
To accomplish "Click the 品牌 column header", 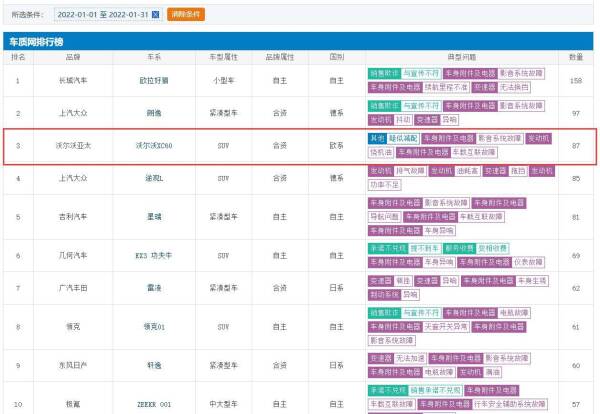I will (x=73, y=57).
